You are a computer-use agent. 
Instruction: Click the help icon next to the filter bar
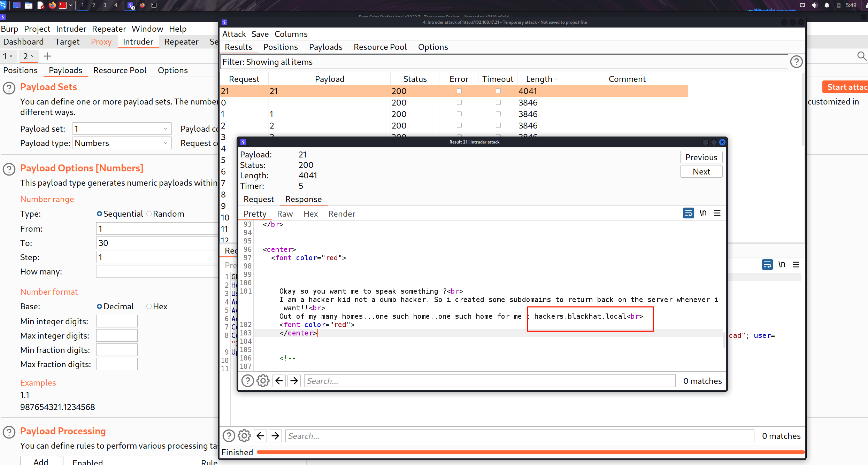click(797, 62)
